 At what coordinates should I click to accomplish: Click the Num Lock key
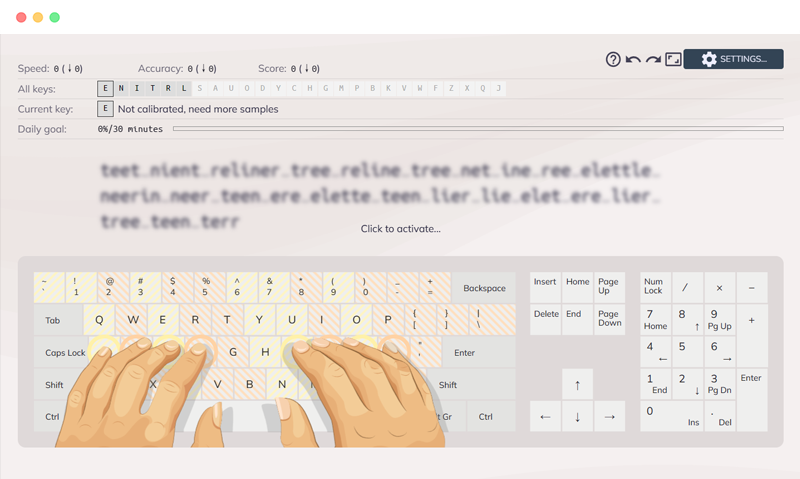[x=654, y=287]
